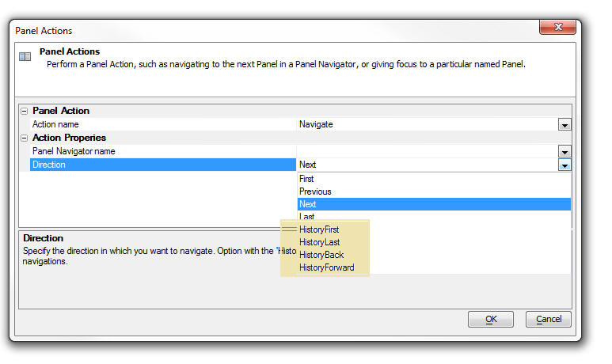Image resolution: width=612 pixels, height=364 pixels.
Task: Click the Navigate value field
Action: click(428, 124)
